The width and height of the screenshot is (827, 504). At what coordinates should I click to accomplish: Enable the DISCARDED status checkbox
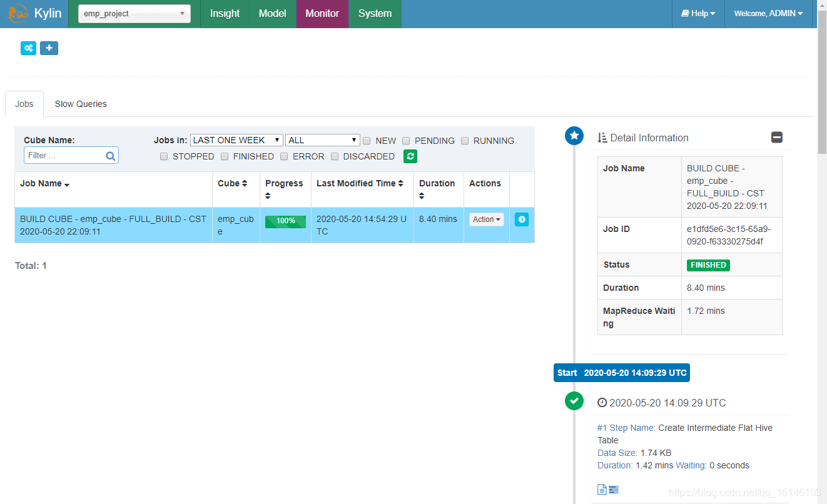pos(335,156)
